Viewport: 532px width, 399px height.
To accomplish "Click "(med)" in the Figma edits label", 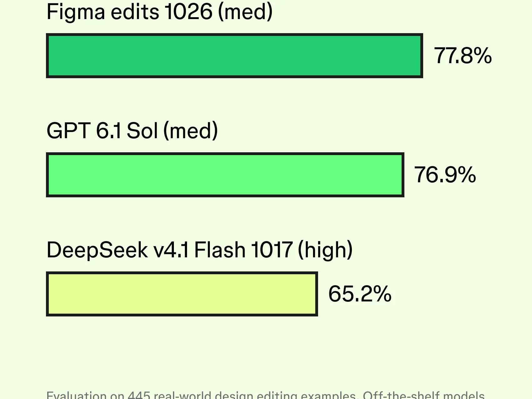I will (x=245, y=12).
